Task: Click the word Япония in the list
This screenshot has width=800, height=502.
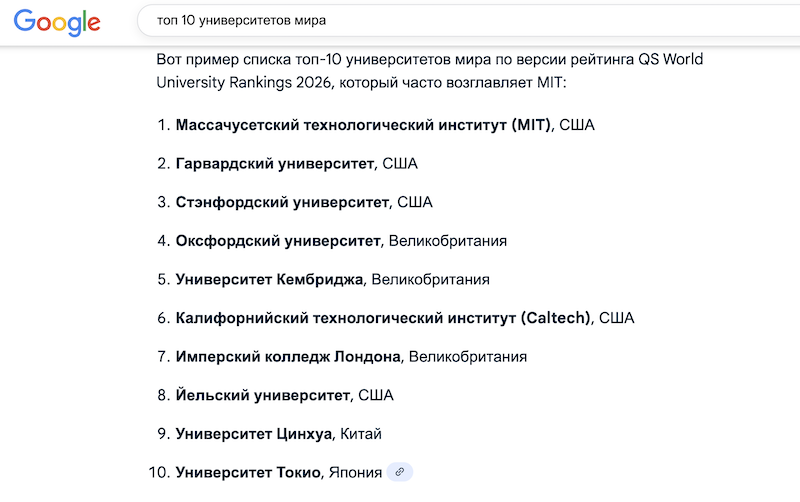Action: pos(355,472)
